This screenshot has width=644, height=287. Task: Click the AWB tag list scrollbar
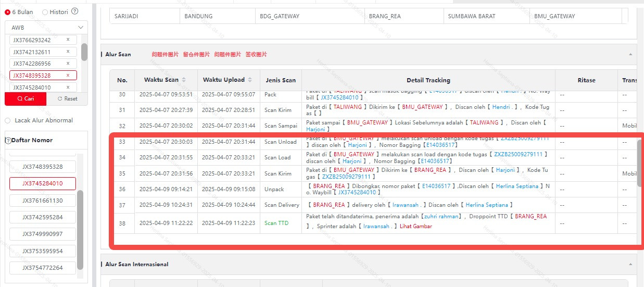click(x=84, y=52)
